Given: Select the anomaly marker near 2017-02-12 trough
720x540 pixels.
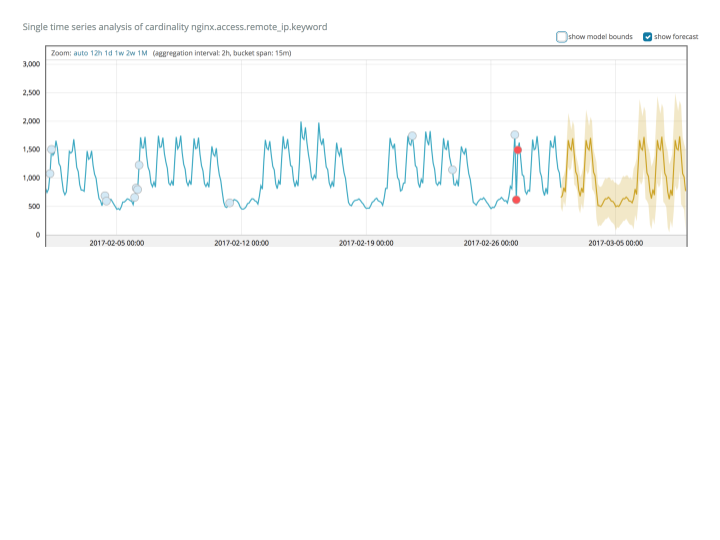Looking at the screenshot, I should coord(230,203).
